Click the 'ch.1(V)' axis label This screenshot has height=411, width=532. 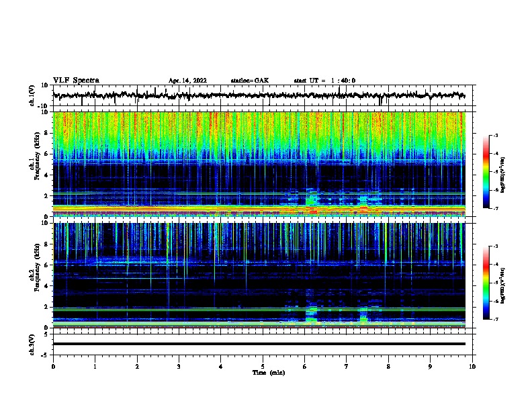[32, 95]
